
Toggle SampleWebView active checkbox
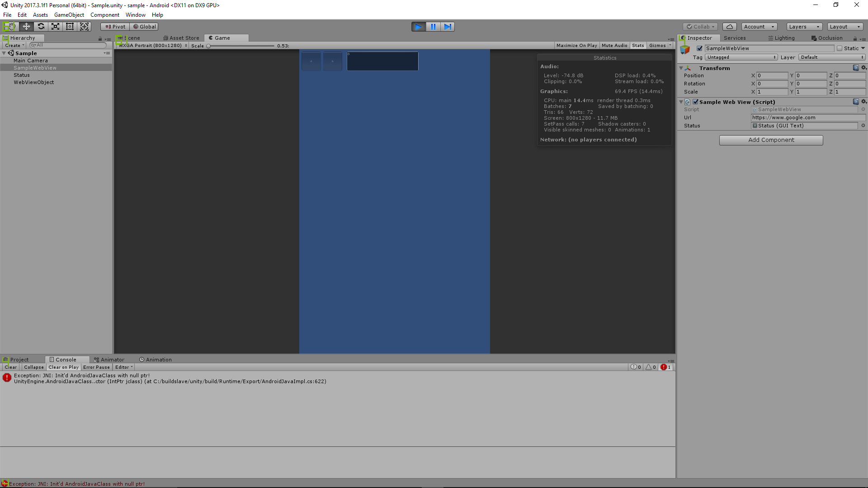699,48
